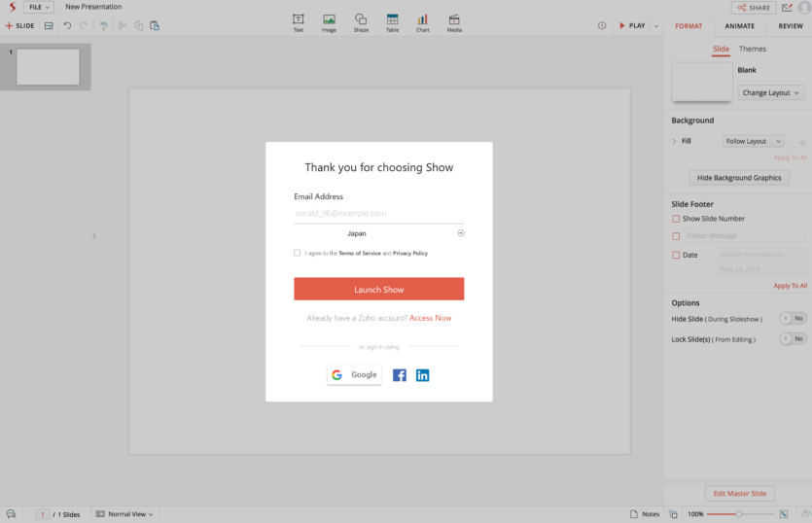Click the fit-to-screen zoom icon

(784, 514)
